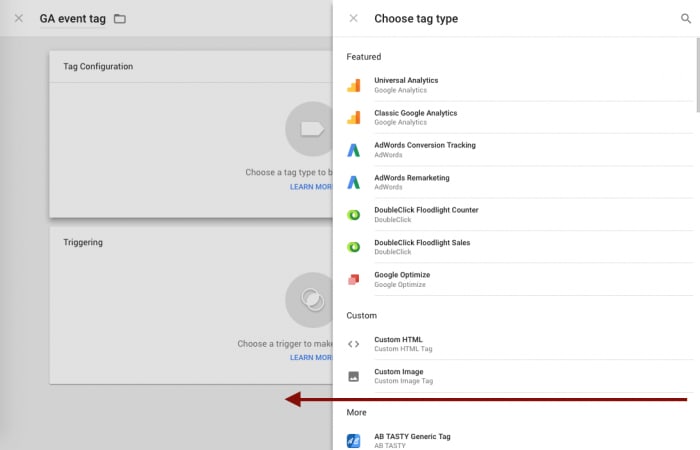Click the Triggering section header

click(x=83, y=242)
